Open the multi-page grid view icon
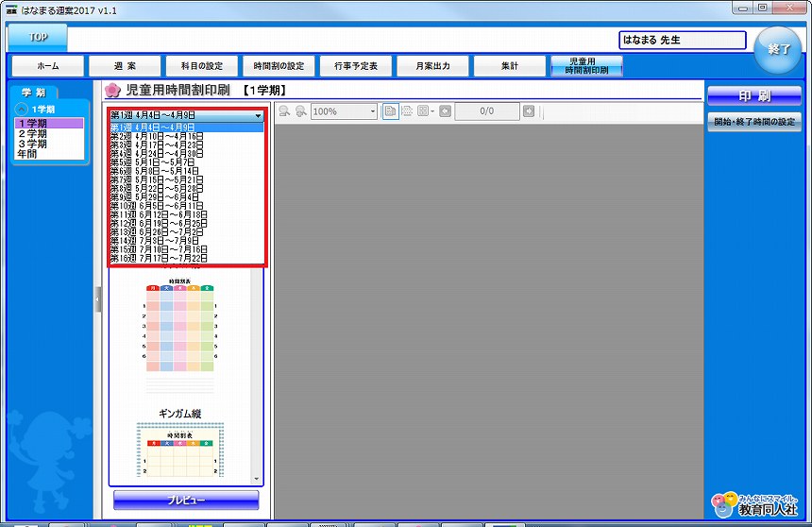 (423, 110)
